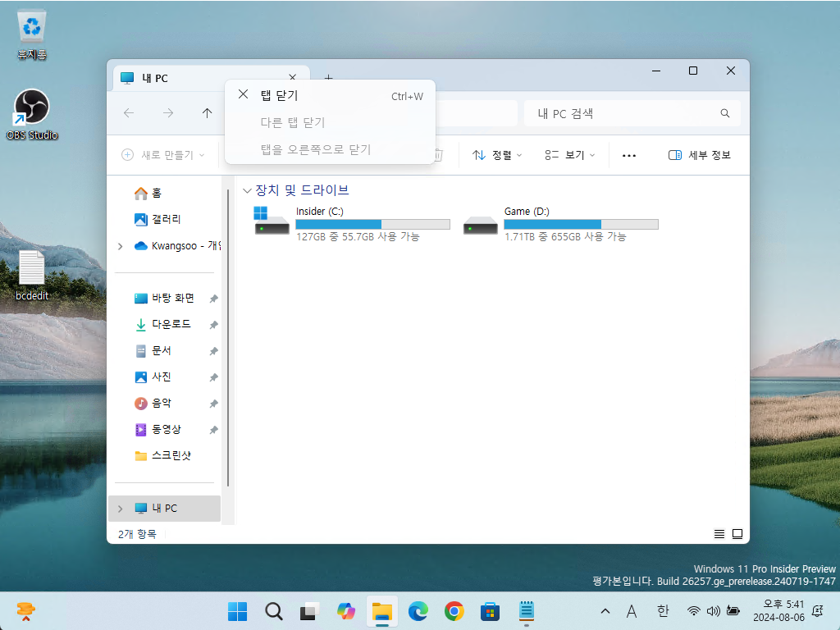Close the '내 PC' tab with X
The width and height of the screenshot is (840, 630).
pos(293,78)
